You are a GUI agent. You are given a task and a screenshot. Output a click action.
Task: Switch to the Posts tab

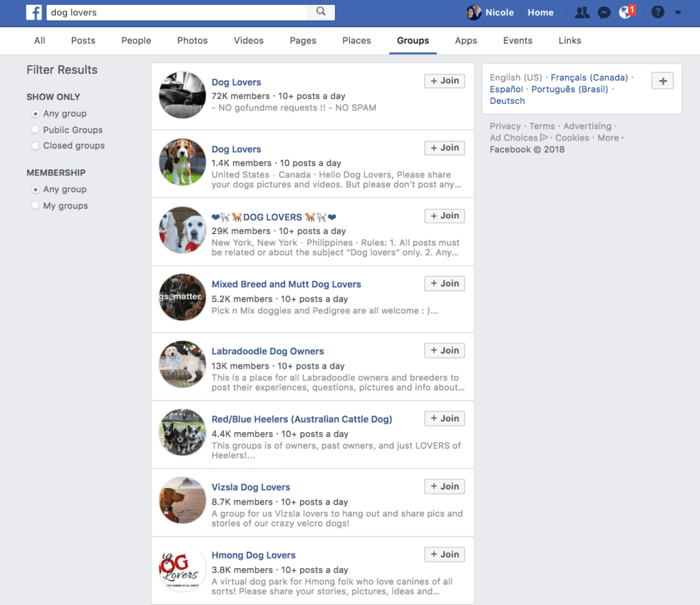tap(83, 41)
